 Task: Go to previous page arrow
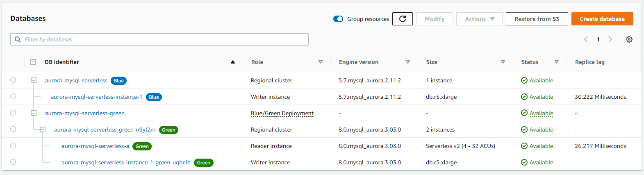click(x=586, y=39)
